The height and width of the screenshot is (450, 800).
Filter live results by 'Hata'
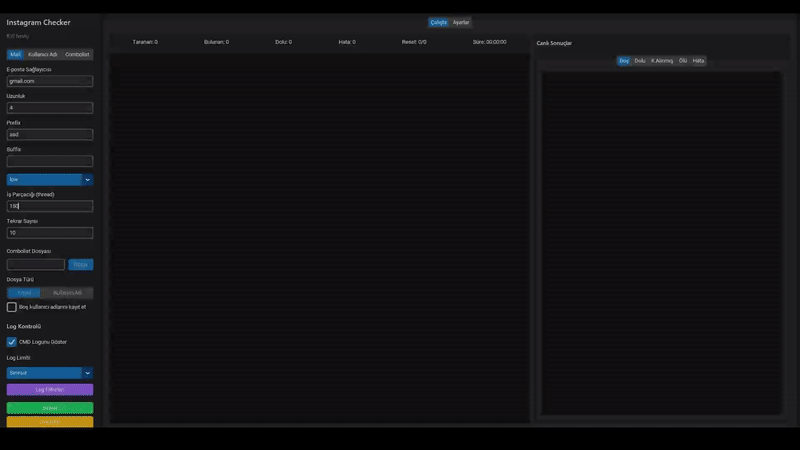point(699,61)
